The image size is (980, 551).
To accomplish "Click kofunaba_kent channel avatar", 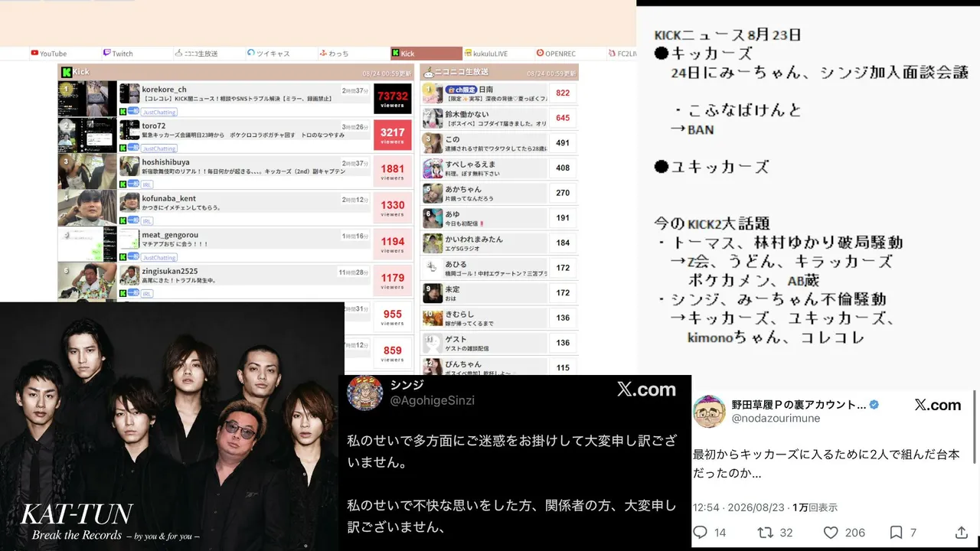I will (x=129, y=202).
